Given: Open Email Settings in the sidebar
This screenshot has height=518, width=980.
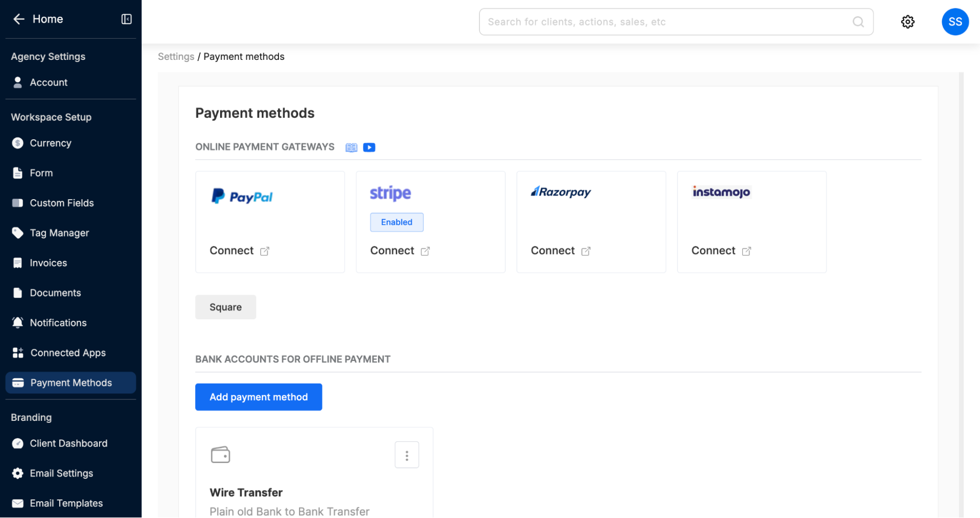Looking at the screenshot, I should tap(71, 473).
